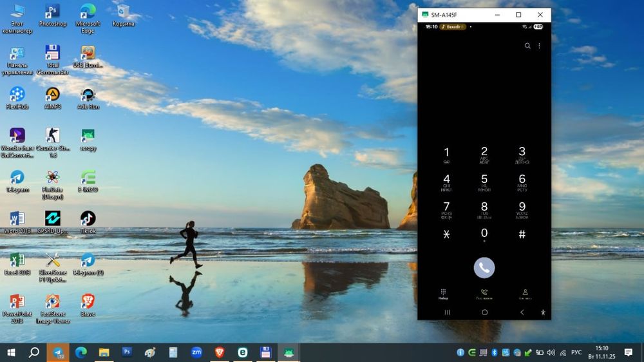644x362 pixels.
Task: Open File Explorer from taskbar
Action: click(104, 352)
